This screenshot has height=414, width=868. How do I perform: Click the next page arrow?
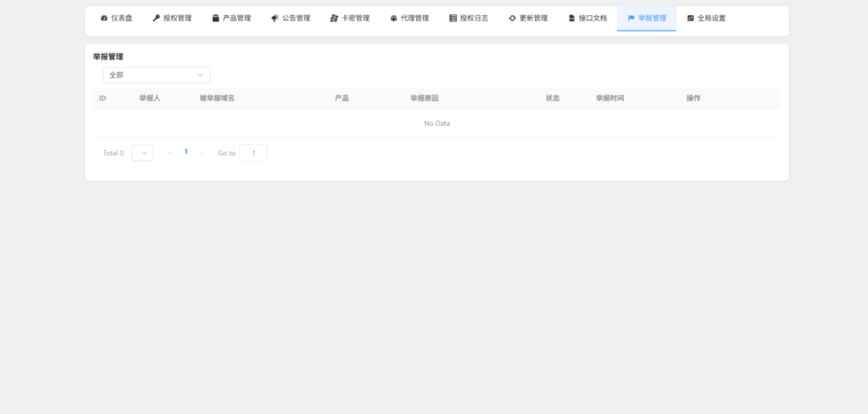click(202, 153)
